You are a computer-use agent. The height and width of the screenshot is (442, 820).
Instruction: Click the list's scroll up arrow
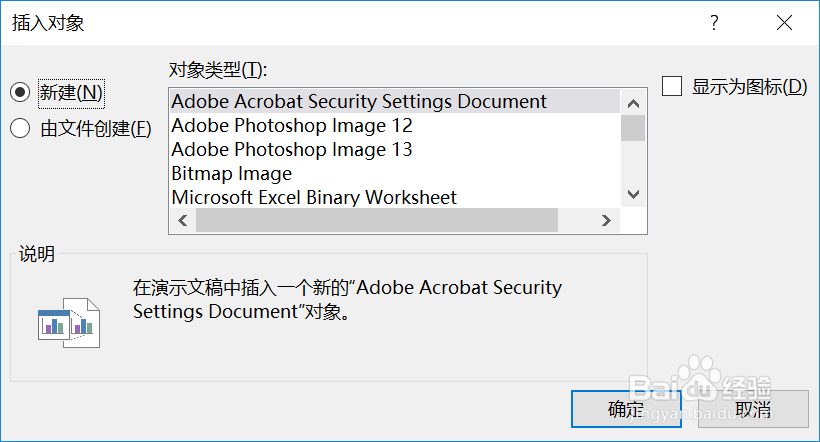tap(633, 104)
